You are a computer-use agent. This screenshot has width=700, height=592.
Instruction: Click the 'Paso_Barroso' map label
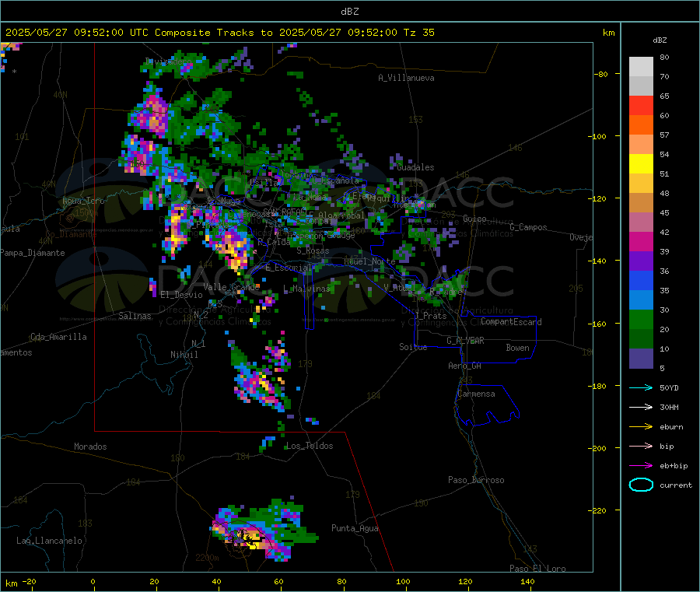(476, 480)
